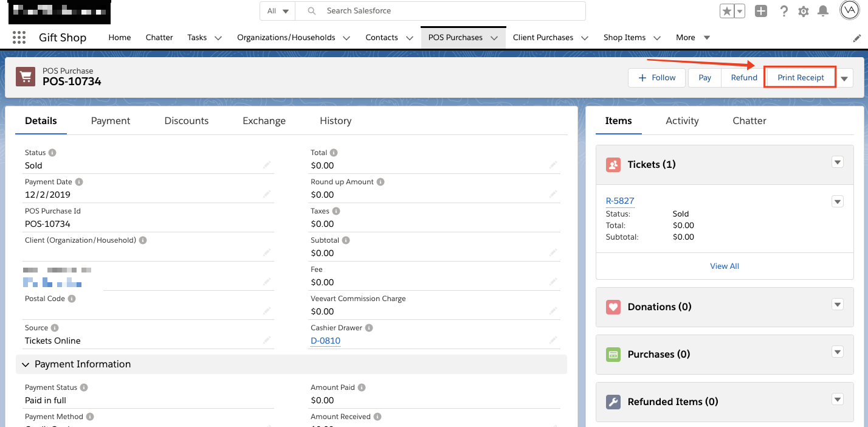Screen dimensions: 868x427
Task: Collapse the Payment Information section
Action: tap(26, 364)
